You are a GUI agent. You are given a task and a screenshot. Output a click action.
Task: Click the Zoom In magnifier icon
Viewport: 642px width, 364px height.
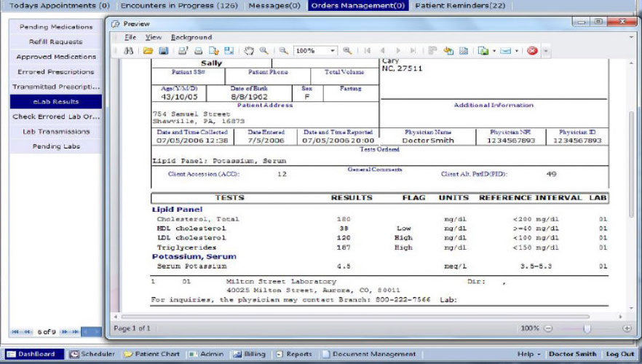point(347,51)
